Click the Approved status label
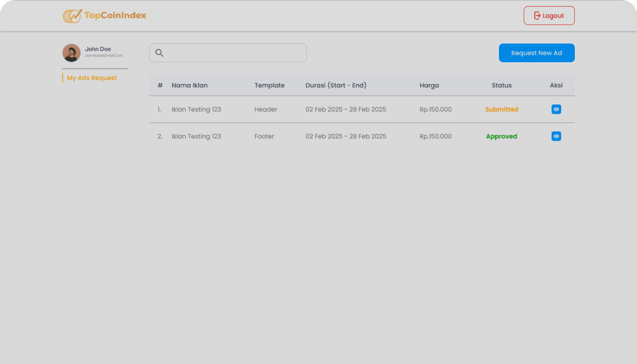 click(x=501, y=136)
